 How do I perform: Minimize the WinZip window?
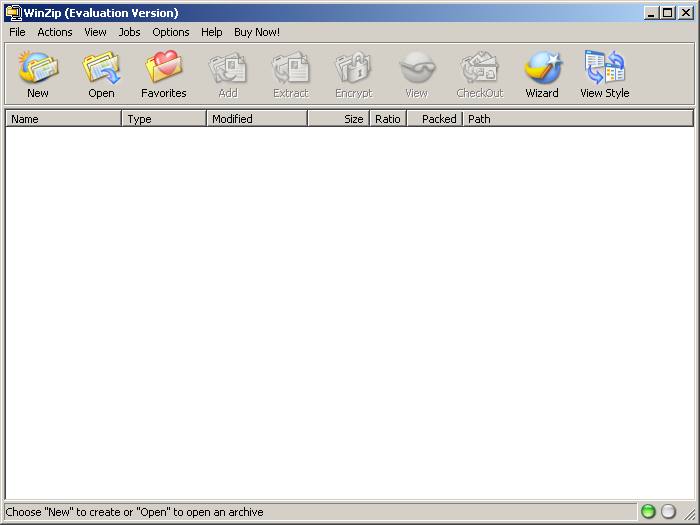coord(651,13)
